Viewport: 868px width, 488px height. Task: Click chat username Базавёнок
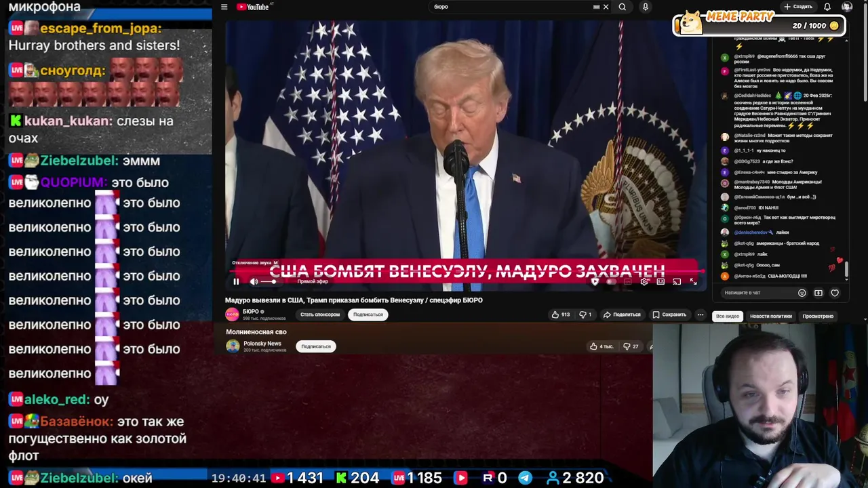(76, 422)
